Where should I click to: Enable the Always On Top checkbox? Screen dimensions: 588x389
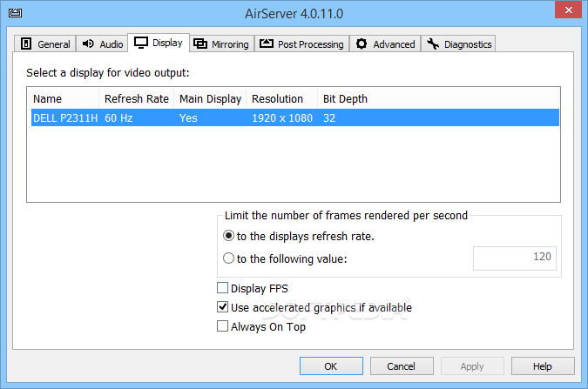coord(222,326)
